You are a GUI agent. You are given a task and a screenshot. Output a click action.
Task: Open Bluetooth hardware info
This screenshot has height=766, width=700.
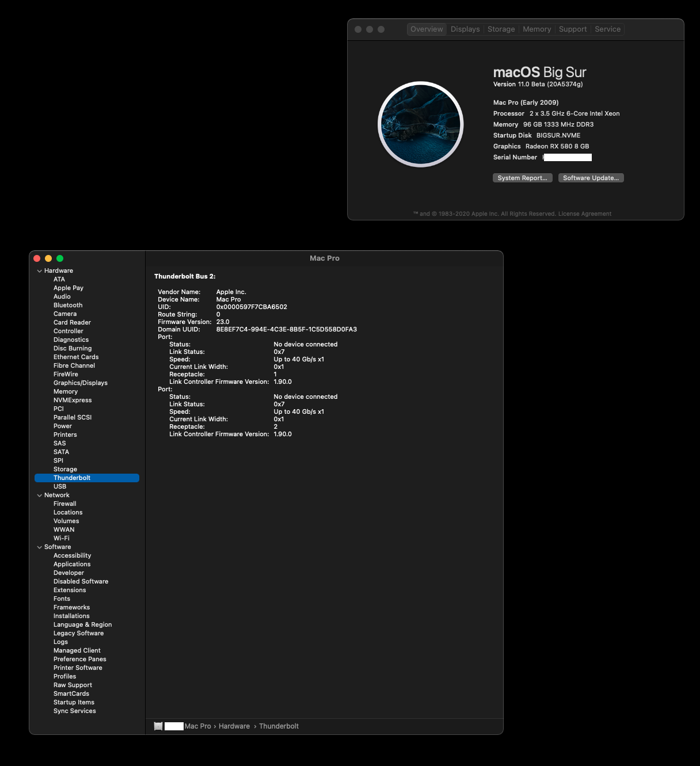(68, 306)
